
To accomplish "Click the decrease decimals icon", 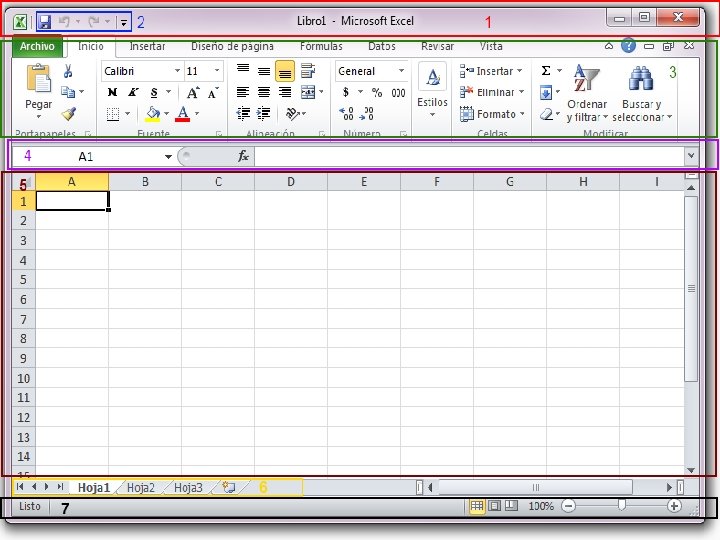I will [x=366, y=113].
